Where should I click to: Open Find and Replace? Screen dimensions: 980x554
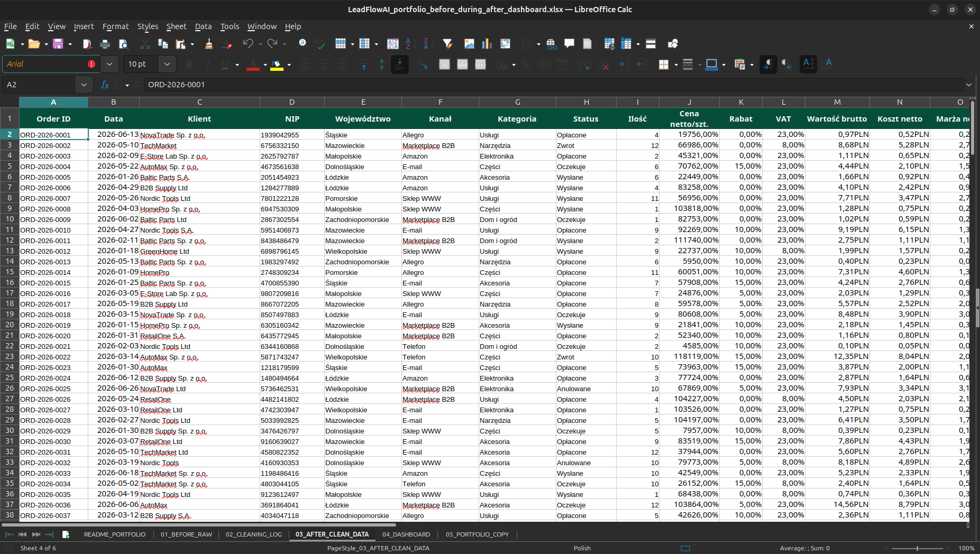coord(303,44)
